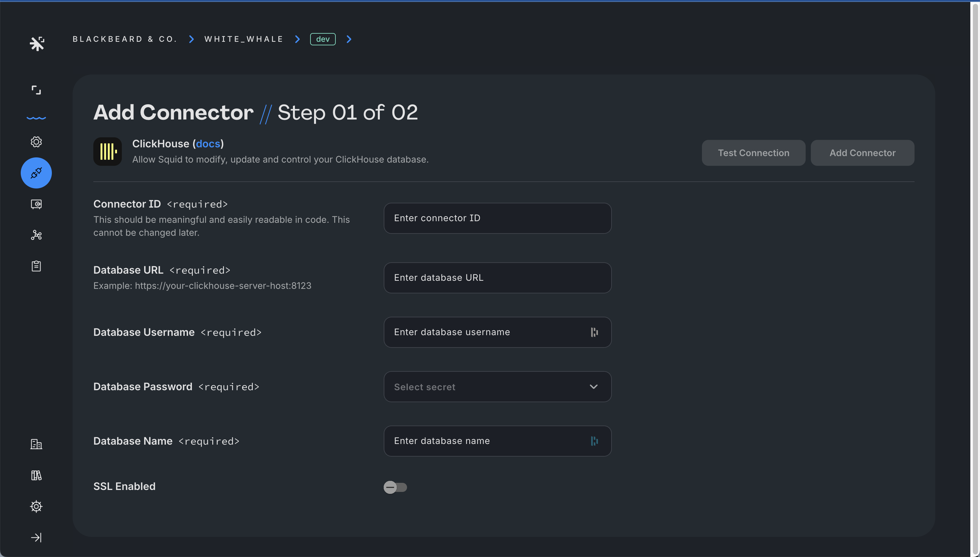The height and width of the screenshot is (557, 980).
Task: Click the Squid logo icon
Action: pyautogui.click(x=37, y=44)
